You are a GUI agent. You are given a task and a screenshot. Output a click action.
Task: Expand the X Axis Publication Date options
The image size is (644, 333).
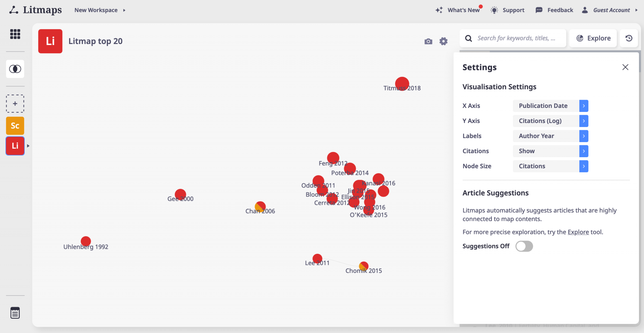(584, 106)
